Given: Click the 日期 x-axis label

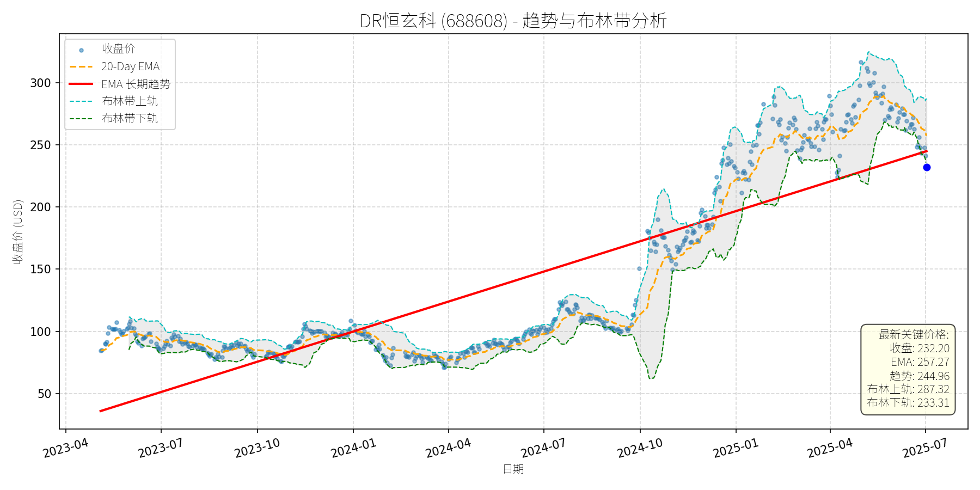Looking at the screenshot, I should (513, 469).
